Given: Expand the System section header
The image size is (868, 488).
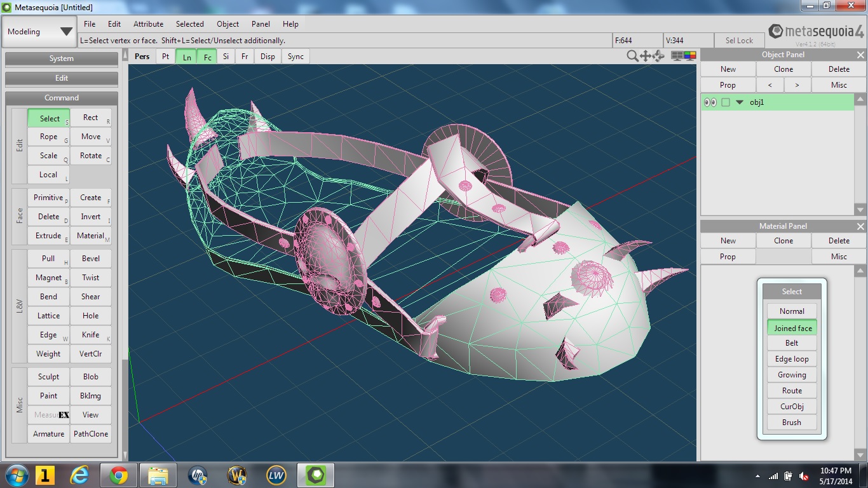Looking at the screenshot, I should coord(62,58).
